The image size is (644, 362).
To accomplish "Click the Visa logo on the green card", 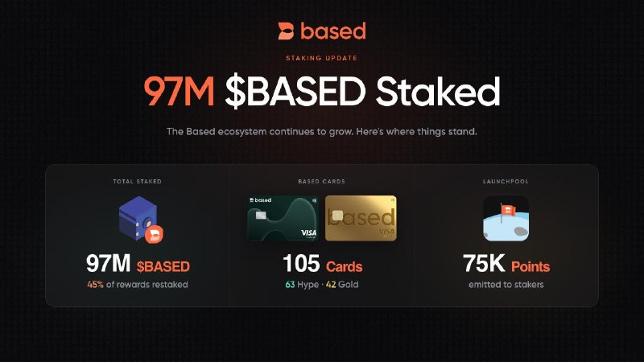I will pos(308,232).
